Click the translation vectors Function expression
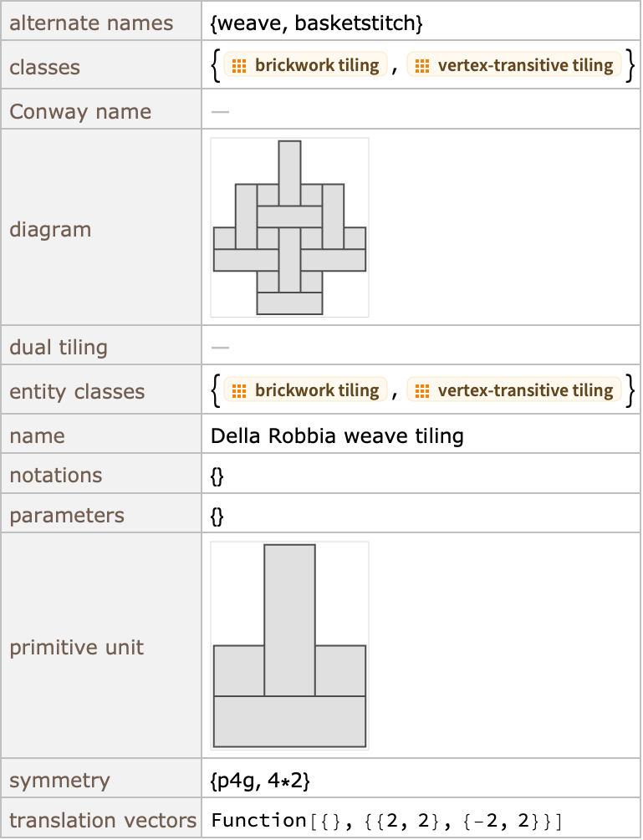This screenshot has height=840, width=643. (387, 820)
